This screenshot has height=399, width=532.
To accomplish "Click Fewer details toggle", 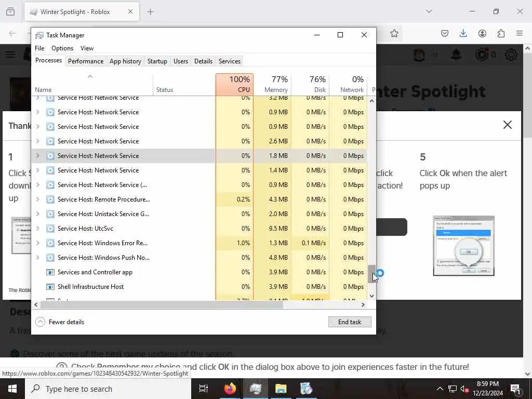I will (x=60, y=322).
